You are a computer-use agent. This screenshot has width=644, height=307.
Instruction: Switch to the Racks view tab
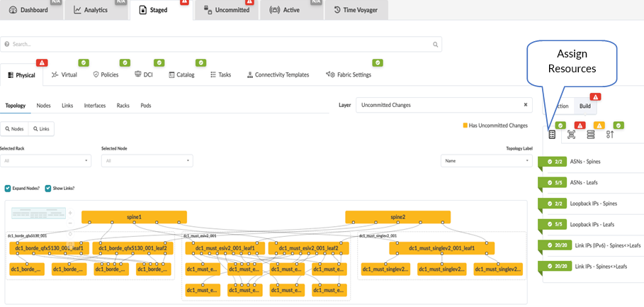[123, 106]
